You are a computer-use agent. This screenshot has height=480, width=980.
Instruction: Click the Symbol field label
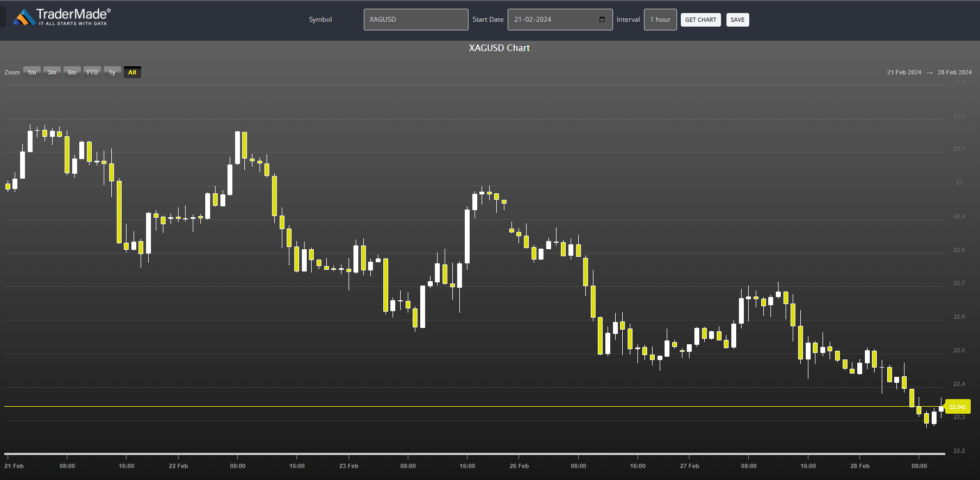[x=320, y=20]
